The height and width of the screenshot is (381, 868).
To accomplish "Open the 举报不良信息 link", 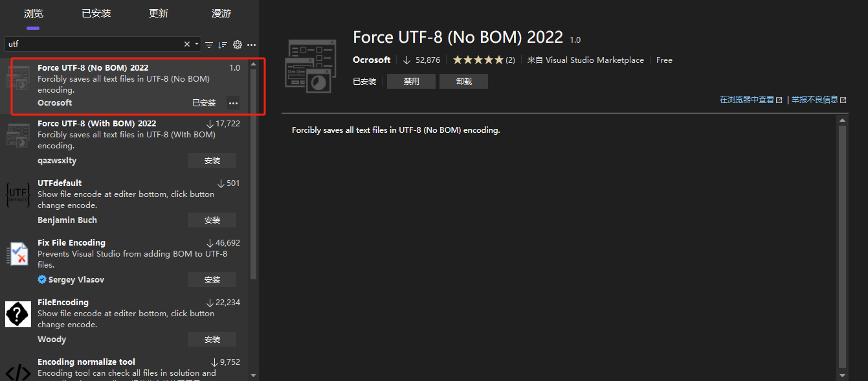I will (x=819, y=100).
